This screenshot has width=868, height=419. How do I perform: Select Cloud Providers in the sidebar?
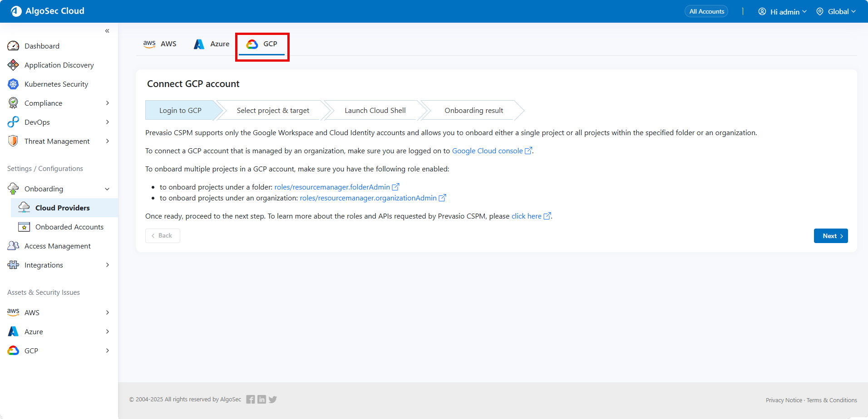point(64,208)
